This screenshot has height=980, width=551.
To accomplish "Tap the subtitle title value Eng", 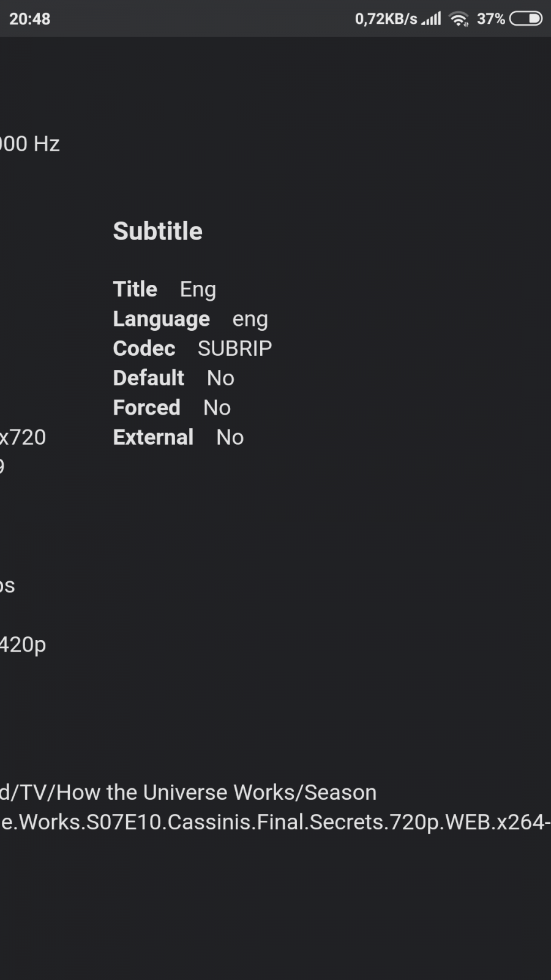I will pyautogui.click(x=198, y=289).
